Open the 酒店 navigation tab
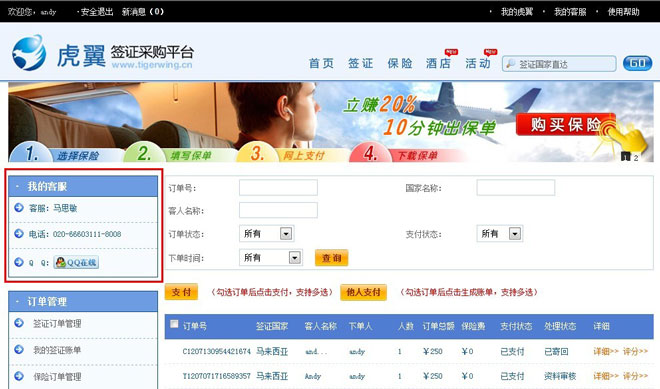 (438, 64)
